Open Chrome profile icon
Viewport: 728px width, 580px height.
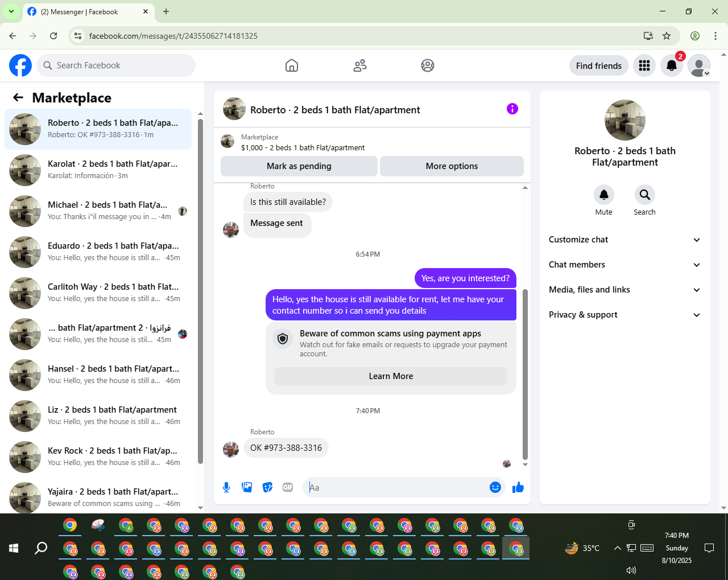[x=695, y=36]
